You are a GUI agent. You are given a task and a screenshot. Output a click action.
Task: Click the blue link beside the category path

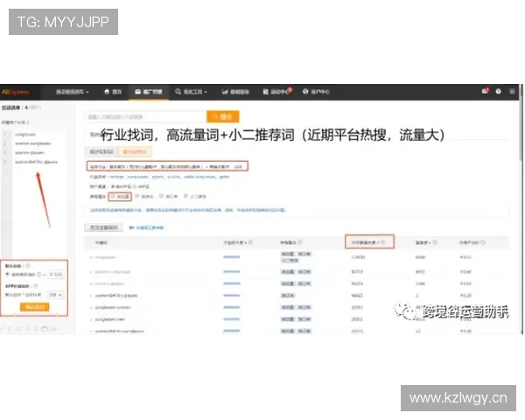(238, 166)
